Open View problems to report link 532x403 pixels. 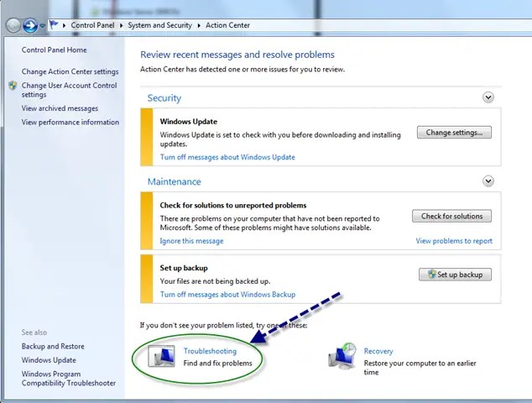tap(454, 241)
